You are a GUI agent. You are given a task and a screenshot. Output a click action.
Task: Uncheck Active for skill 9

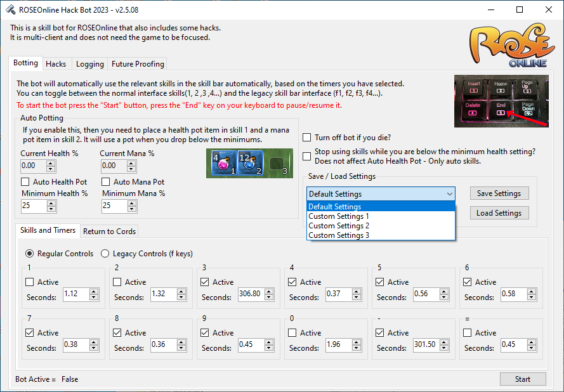click(205, 332)
